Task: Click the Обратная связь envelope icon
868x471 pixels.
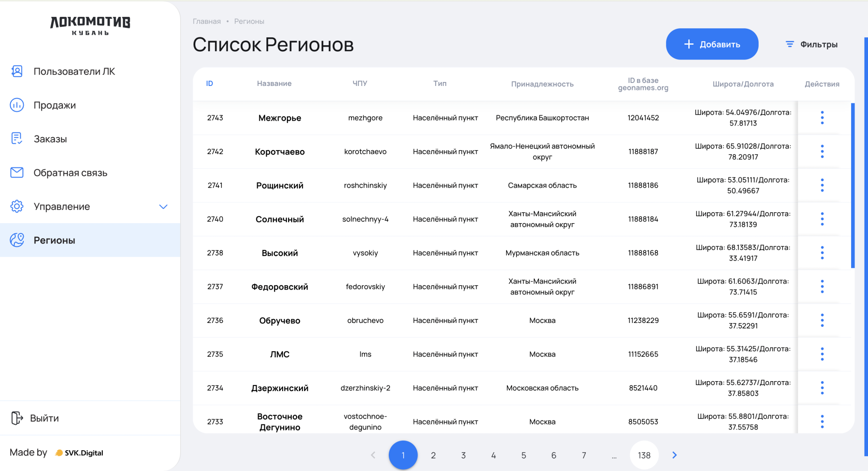Action: tap(17, 173)
